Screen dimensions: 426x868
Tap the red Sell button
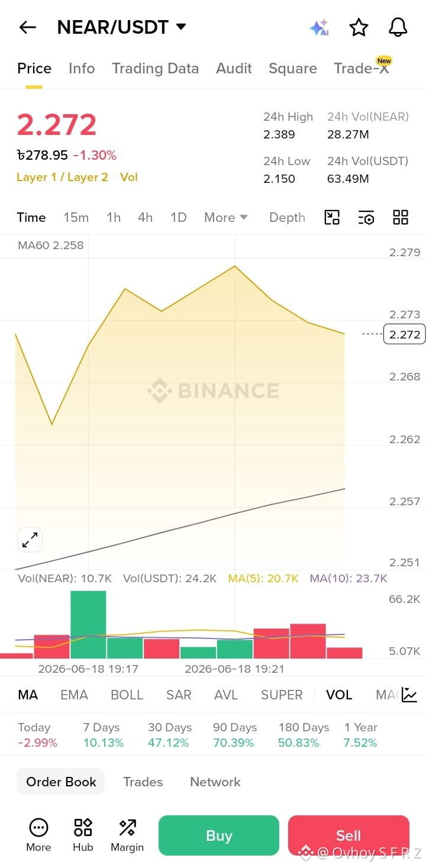click(x=348, y=835)
